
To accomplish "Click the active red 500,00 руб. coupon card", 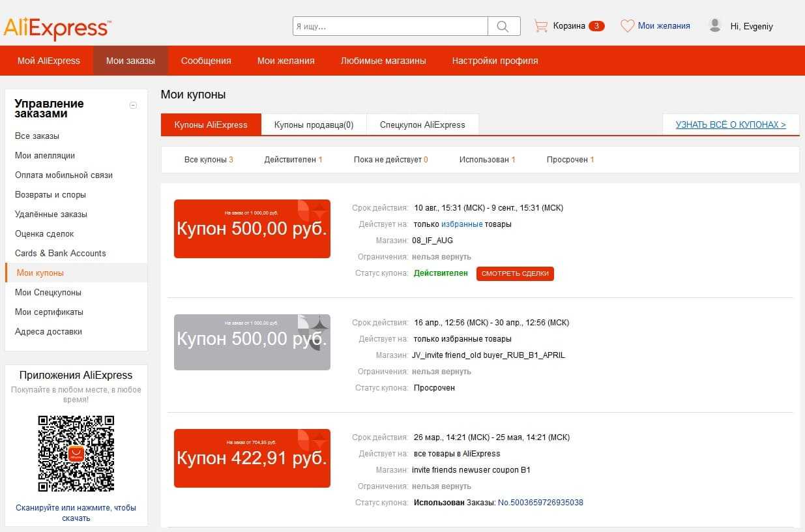I will point(252,229).
